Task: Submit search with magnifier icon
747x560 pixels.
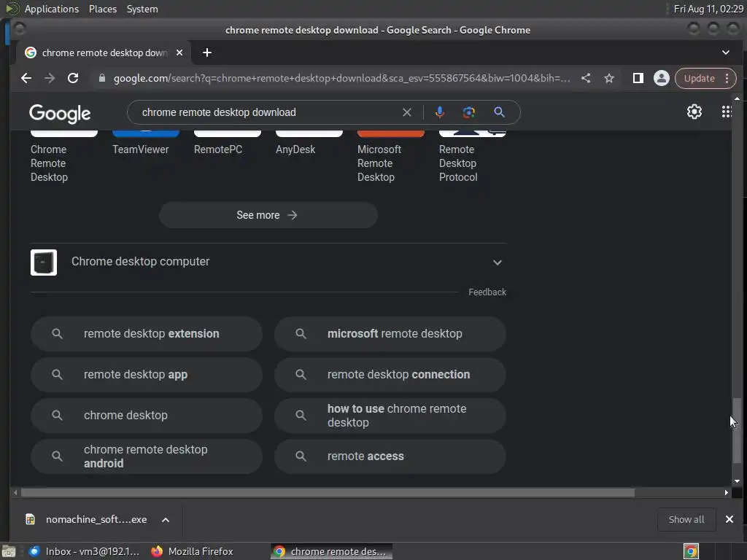Action: 499,112
